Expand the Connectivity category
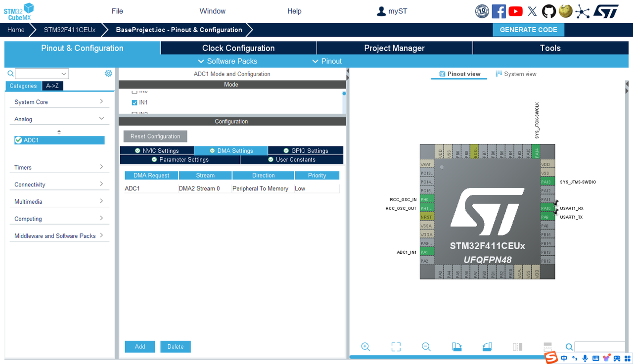 click(59, 184)
